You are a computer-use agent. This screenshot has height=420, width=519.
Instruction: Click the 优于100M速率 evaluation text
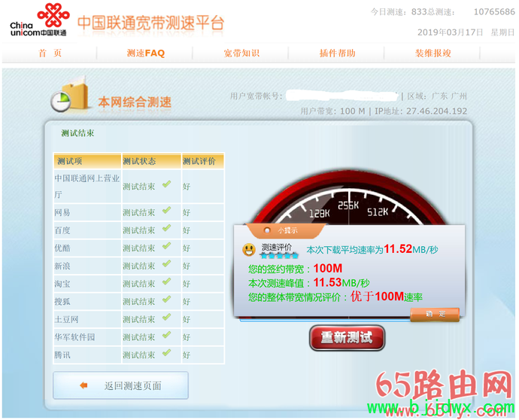click(x=387, y=297)
